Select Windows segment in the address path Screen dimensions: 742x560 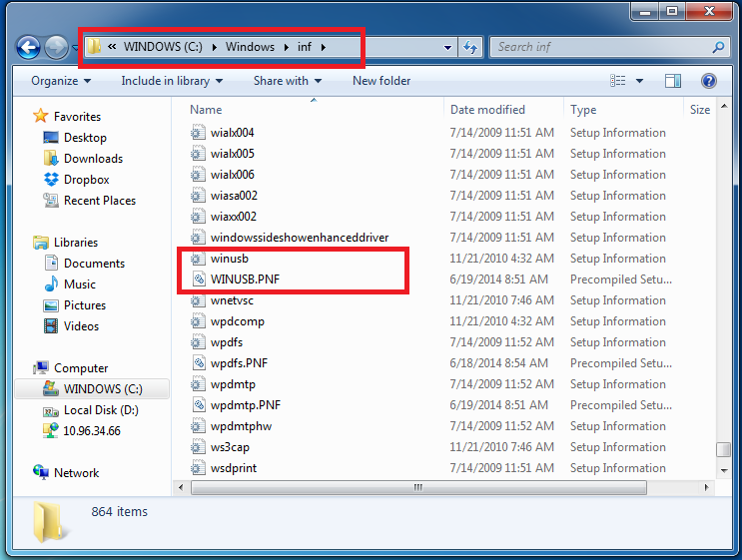tap(250, 47)
